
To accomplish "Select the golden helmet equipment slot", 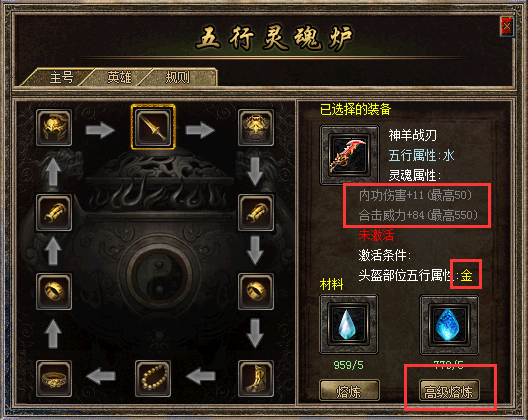I will tap(54, 127).
